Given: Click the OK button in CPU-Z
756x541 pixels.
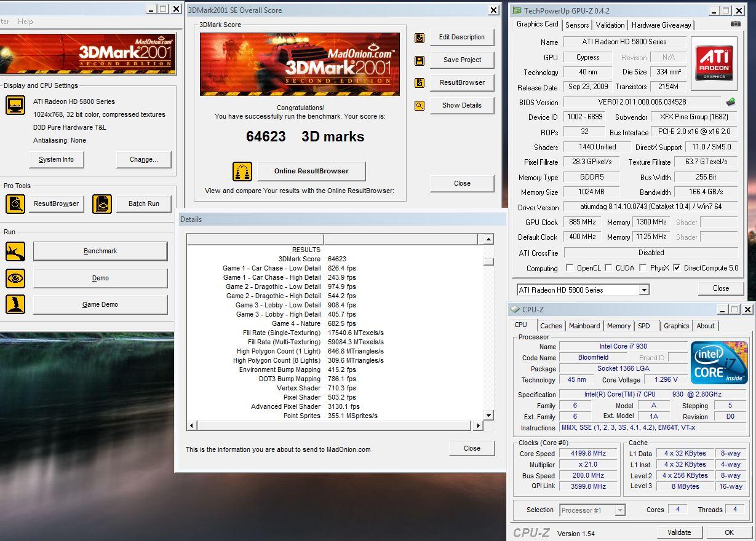Looking at the screenshot, I should (x=729, y=532).
